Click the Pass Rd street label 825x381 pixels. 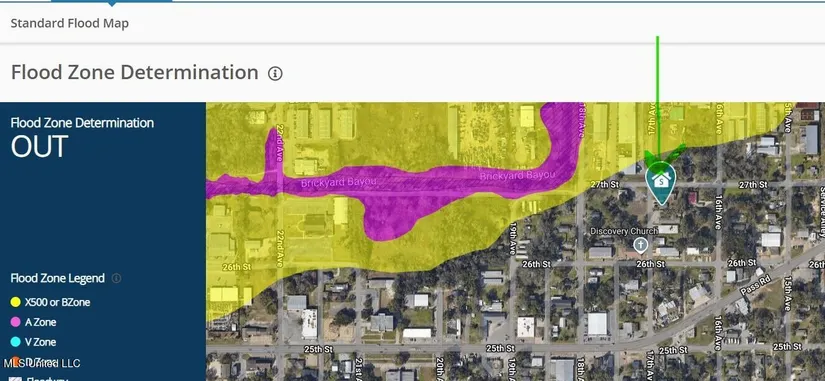(754, 284)
